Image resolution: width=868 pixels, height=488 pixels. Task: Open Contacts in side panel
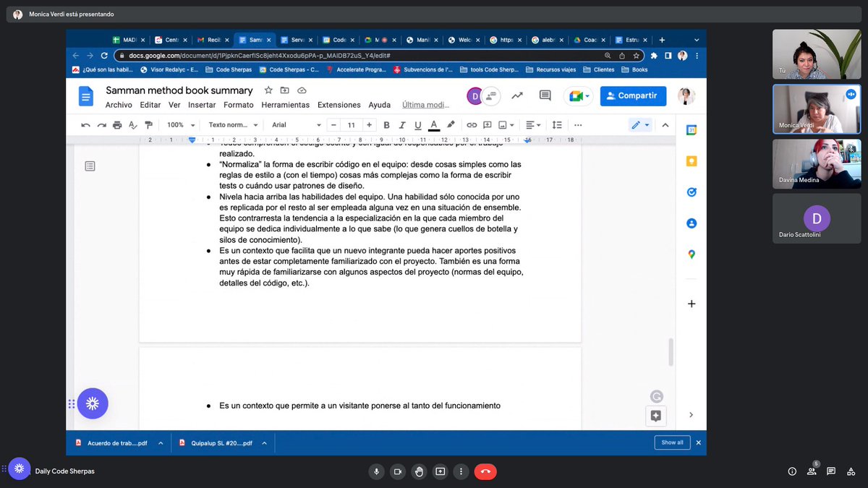point(692,223)
